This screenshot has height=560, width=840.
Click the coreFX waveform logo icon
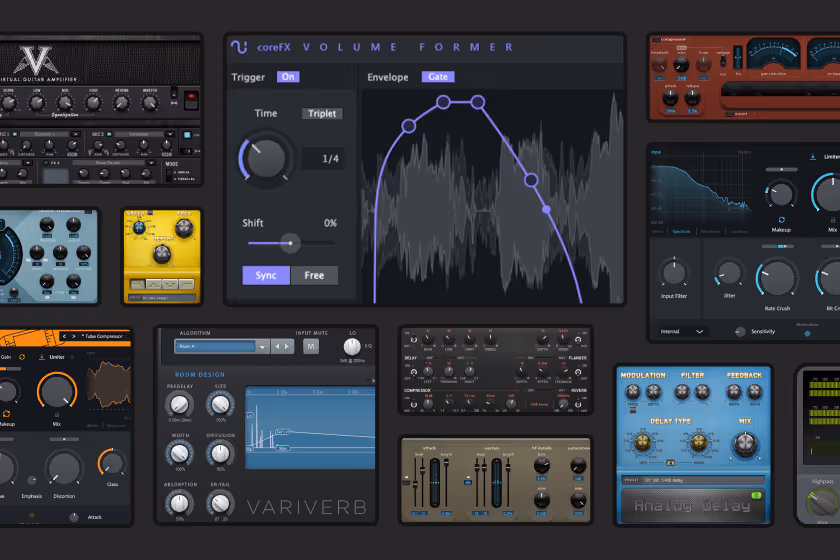pos(239,47)
